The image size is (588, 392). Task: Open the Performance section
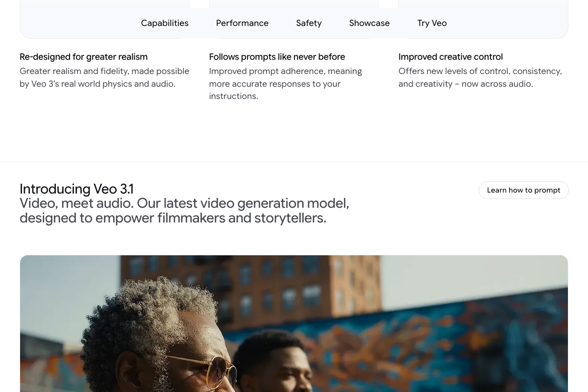(x=242, y=23)
